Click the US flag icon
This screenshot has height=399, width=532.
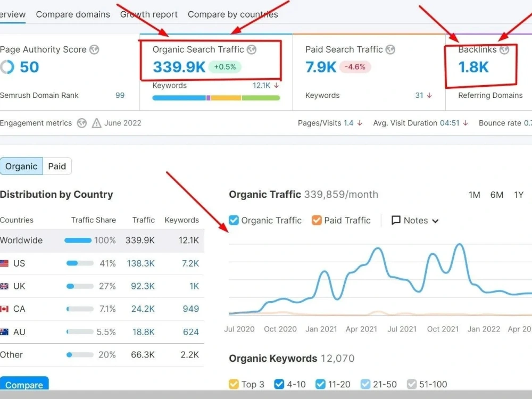(x=4, y=263)
